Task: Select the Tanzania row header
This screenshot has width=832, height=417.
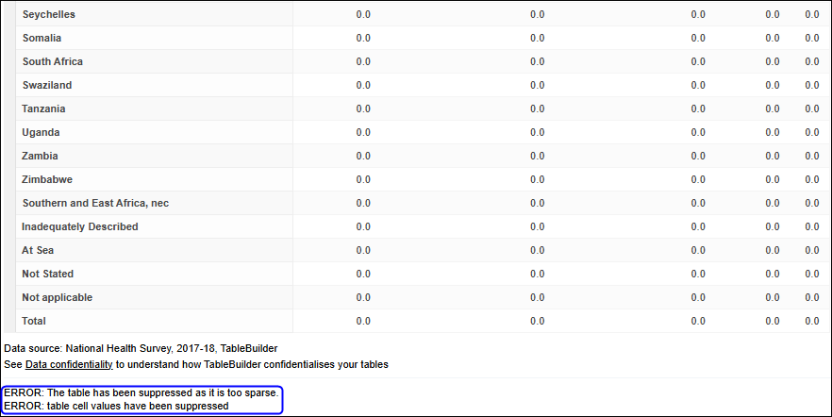Action: (45, 108)
